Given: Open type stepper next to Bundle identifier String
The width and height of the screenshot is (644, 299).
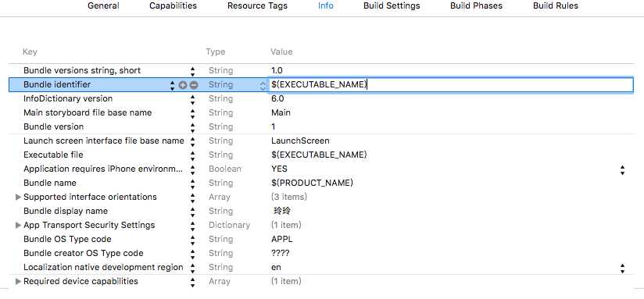Looking at the screenshot, I should 263,85.
